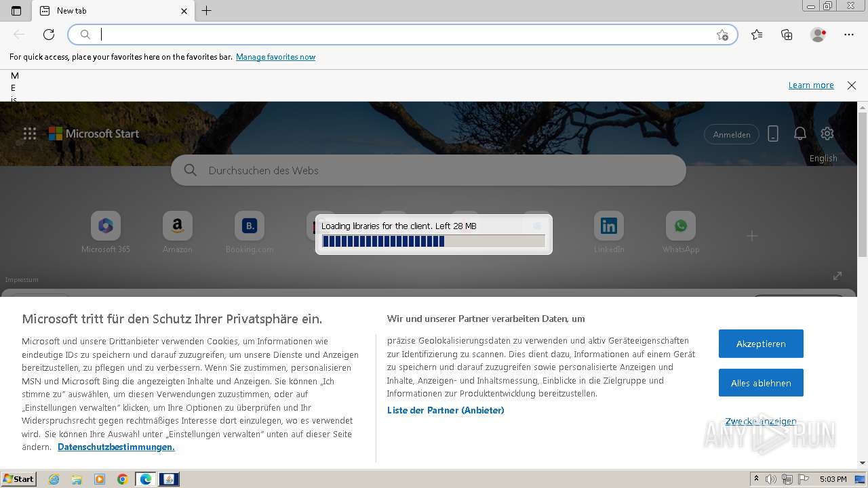Click the Durchsuchen des Webs search box
The width and height of the screenshot is (868, 488).
click(x=429, y=170)
